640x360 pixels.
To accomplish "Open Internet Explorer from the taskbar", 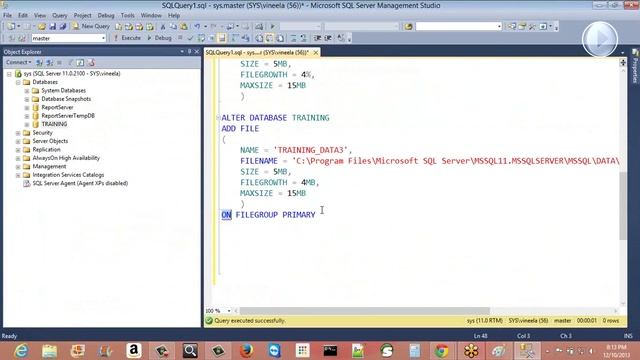I will pyautogui.click(x=21, y=351).
